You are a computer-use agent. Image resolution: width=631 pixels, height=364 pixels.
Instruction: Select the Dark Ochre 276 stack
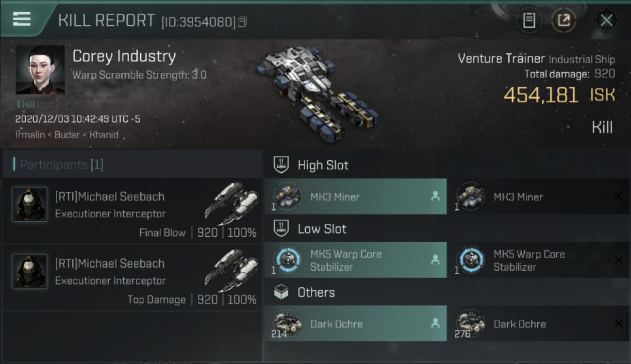click(538, 324)
